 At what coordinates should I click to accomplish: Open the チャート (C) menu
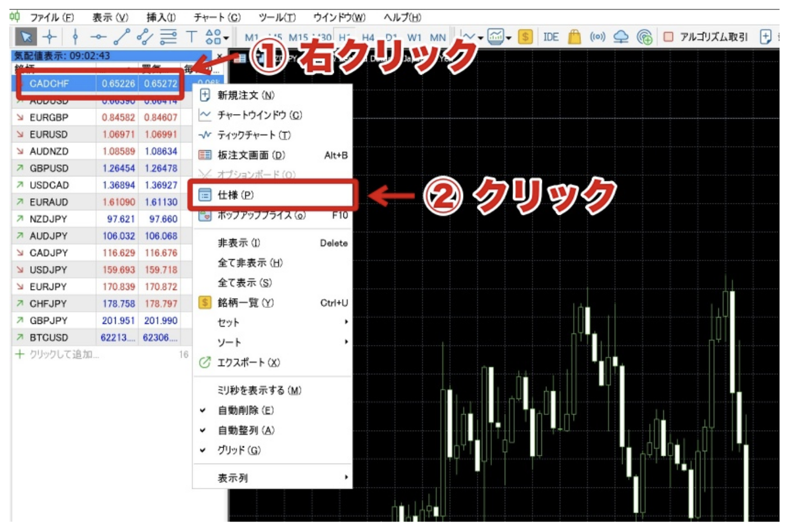(x=216, y=17)
